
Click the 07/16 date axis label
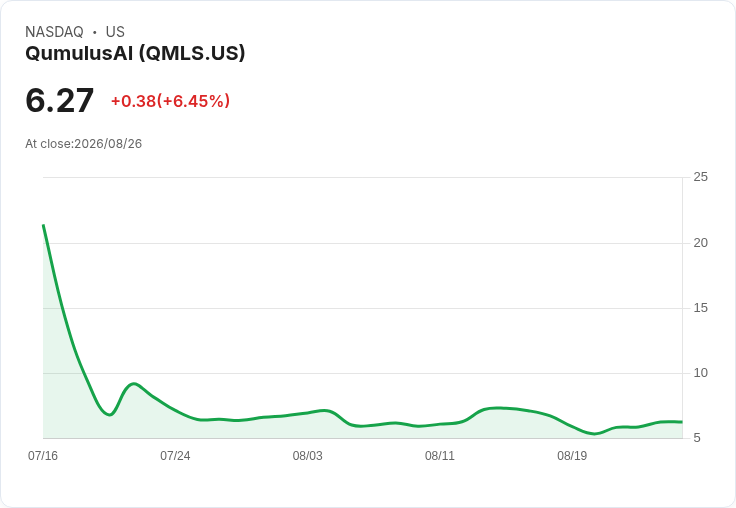click(x=43, y=455)
